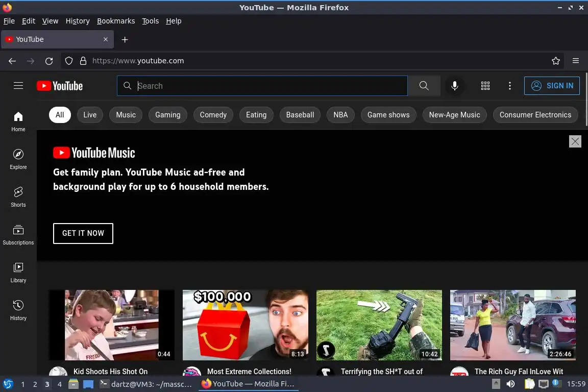Open the $100,000 Happy Meal video thumbnail
The height and width of the screenshot is (392, 588).
(245, 325)
